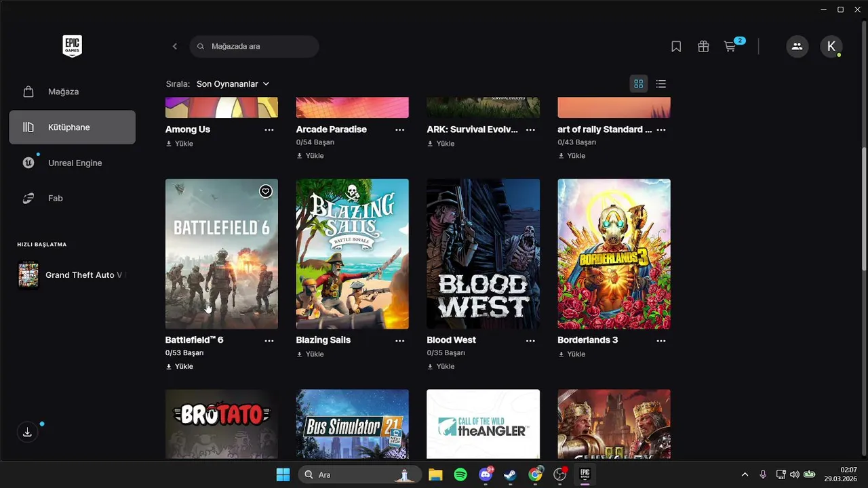Launch Grand Theft Auto V quick start
This screenshot has width=868, height=488.
tap(73, 275)
